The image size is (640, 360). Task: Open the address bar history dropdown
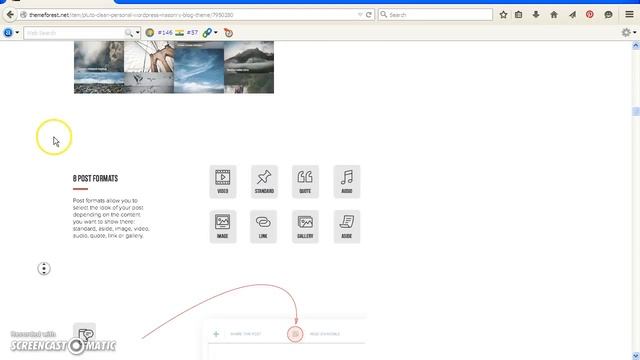click(x=360, y=15)
